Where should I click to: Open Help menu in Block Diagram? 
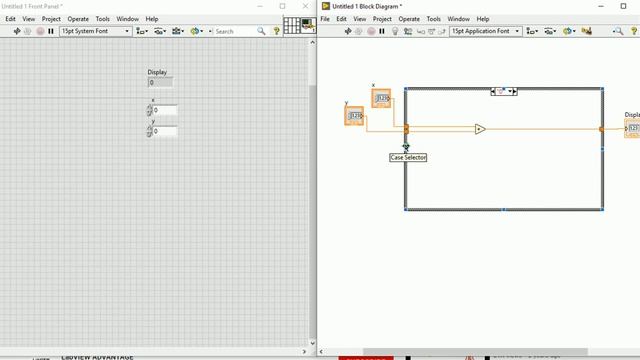tap(483, 19)
